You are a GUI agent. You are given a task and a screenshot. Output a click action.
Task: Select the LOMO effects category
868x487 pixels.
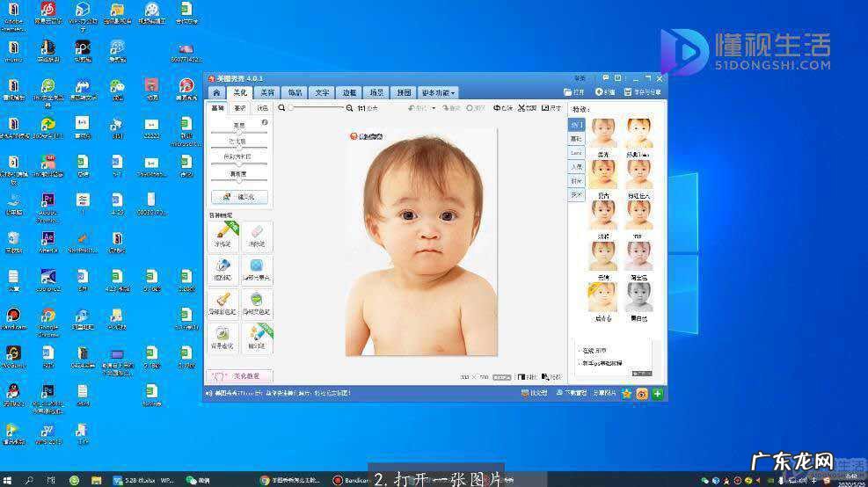coord(576,153)
